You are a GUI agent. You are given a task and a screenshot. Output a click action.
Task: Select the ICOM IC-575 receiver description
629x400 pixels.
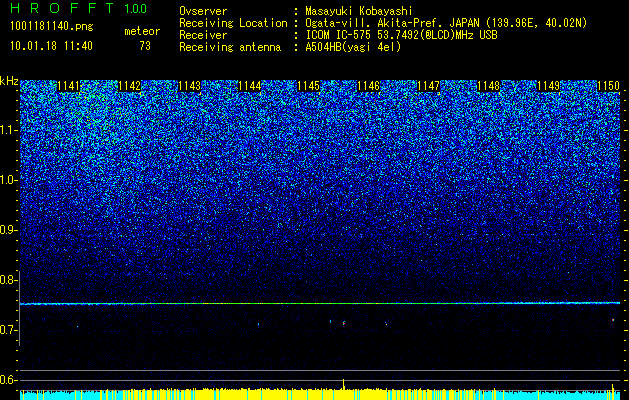pyautogui.click(x=401, y=35)
